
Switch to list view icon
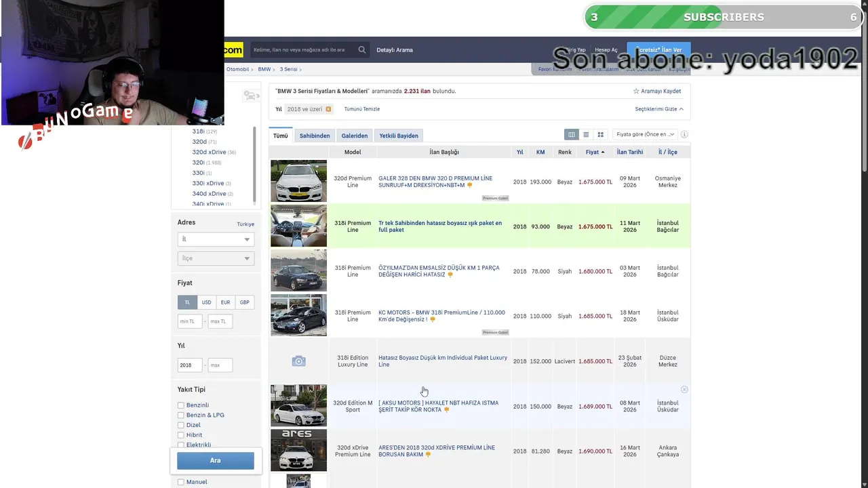click(586, 135)
